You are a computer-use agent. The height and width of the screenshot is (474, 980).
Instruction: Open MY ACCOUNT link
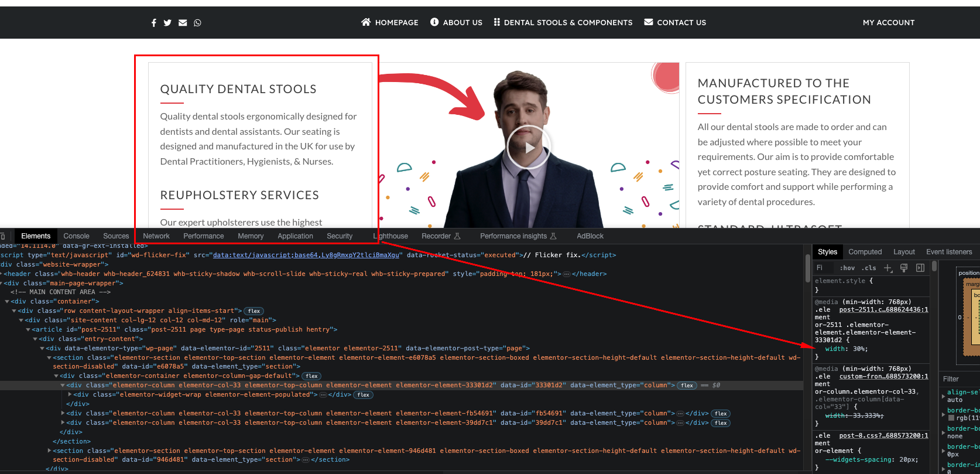coord(889,22)
